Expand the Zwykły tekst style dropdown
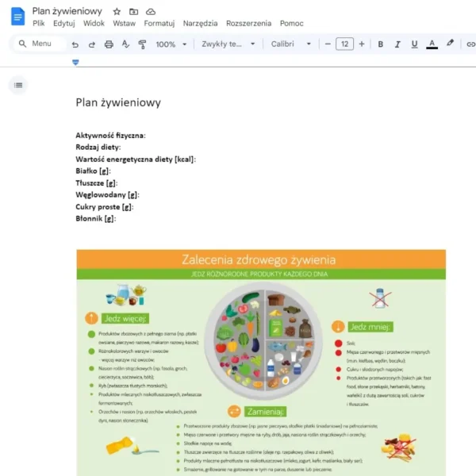This screenshot has height=476, width=476. coord(228,44)
